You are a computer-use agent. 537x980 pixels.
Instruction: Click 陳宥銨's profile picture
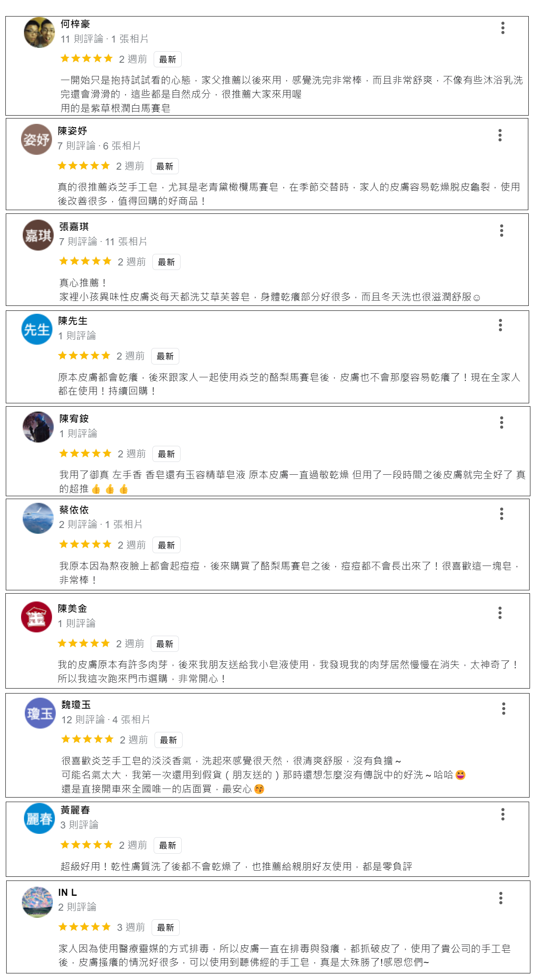point(38,427)
